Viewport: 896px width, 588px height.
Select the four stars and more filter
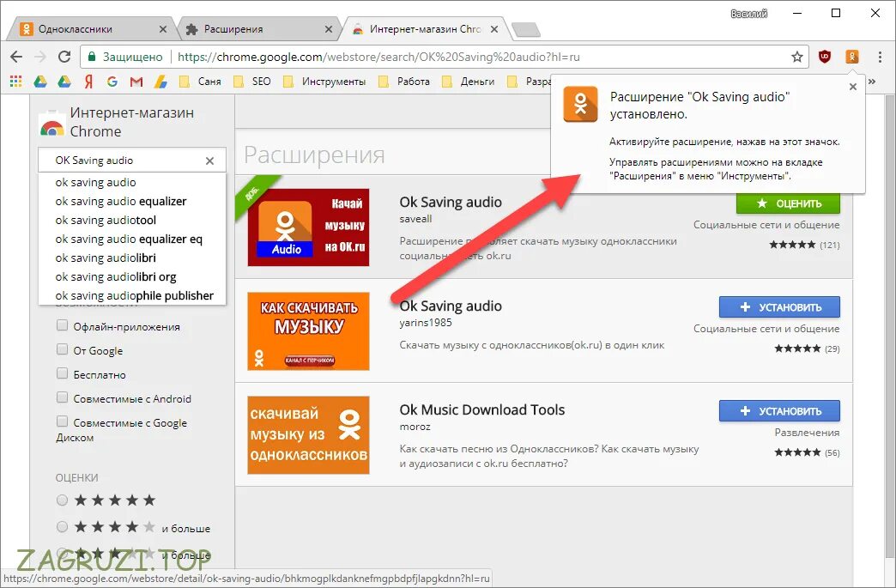click(x=62, y=527)
